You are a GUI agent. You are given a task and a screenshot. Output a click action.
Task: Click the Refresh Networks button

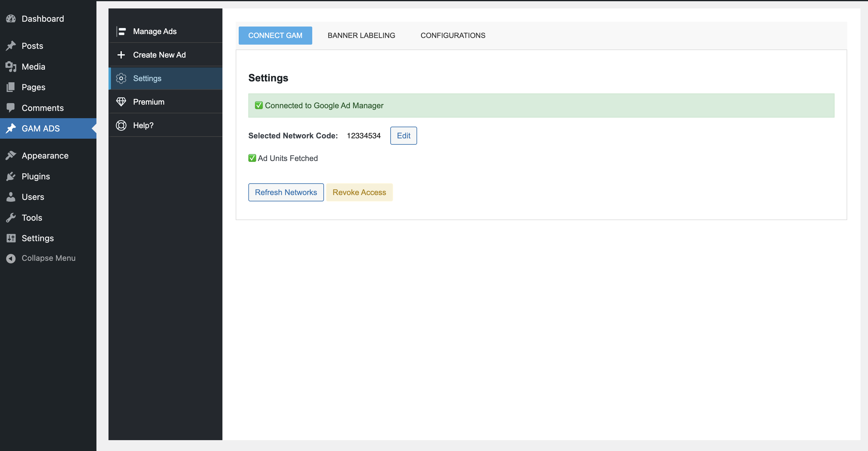pyautogui.click(x=286, y=192)
